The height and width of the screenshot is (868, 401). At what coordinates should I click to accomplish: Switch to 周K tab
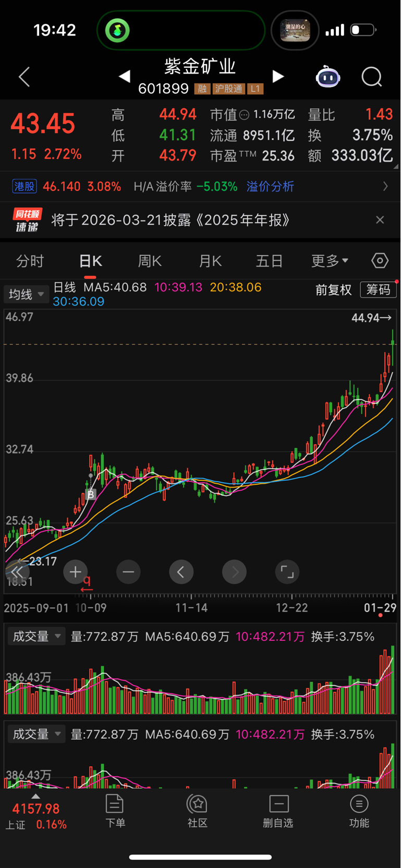click(x=150, y=261)
